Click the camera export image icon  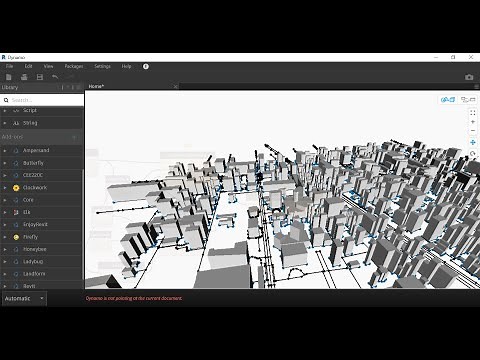469,77
